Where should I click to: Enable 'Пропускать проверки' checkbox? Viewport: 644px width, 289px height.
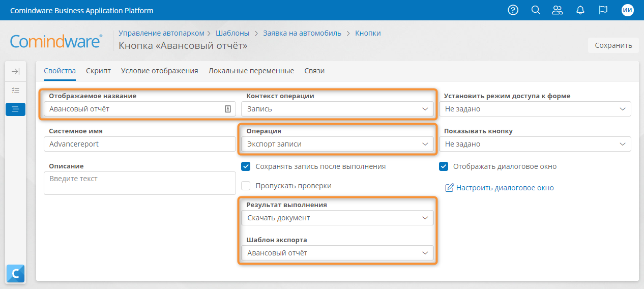[x=246, y=186]
